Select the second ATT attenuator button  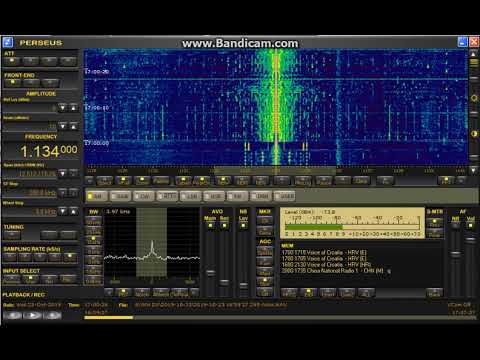[31, 61]
